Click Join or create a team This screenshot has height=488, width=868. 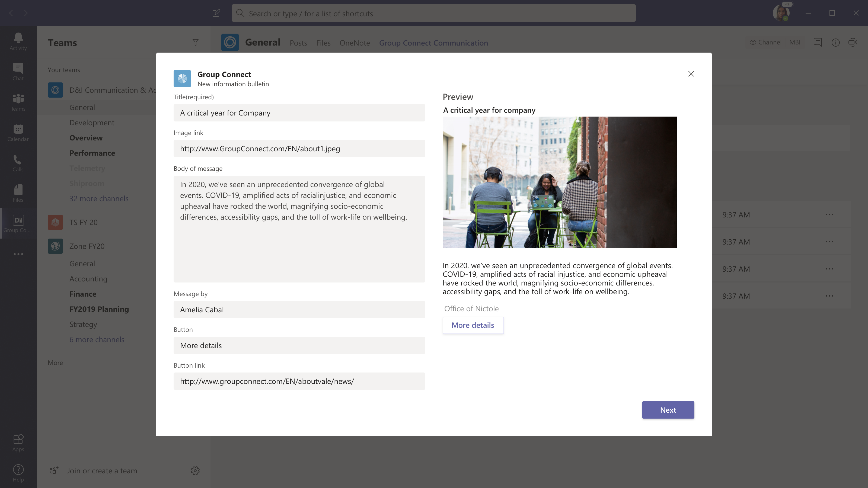102,471
